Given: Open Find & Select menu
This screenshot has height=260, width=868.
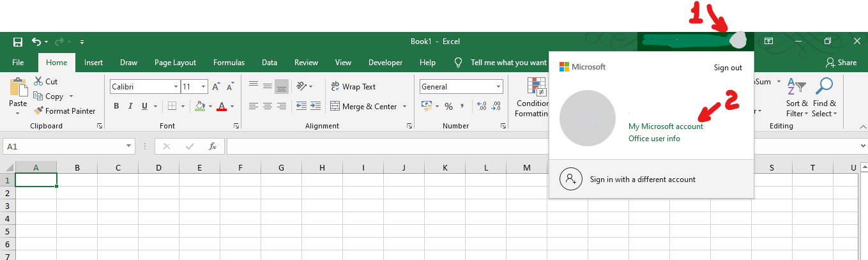Looking at the screenshot, I should (824, 97).
